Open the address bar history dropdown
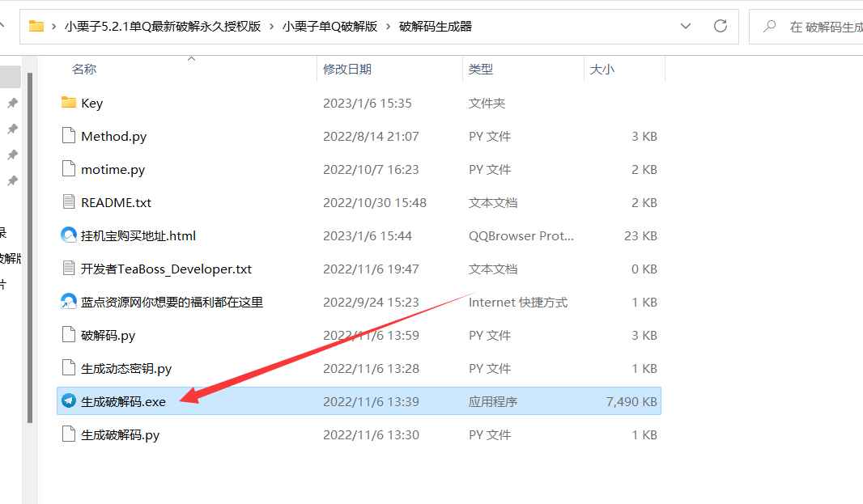 click(x=685, y=26)
